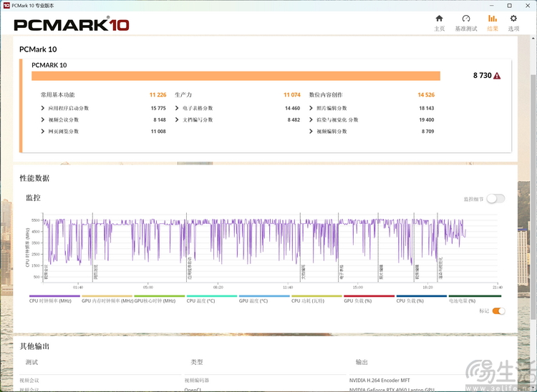Click the 文档编写 marker line in the chart
The image size is (537, 392).
tap(300, 248)
